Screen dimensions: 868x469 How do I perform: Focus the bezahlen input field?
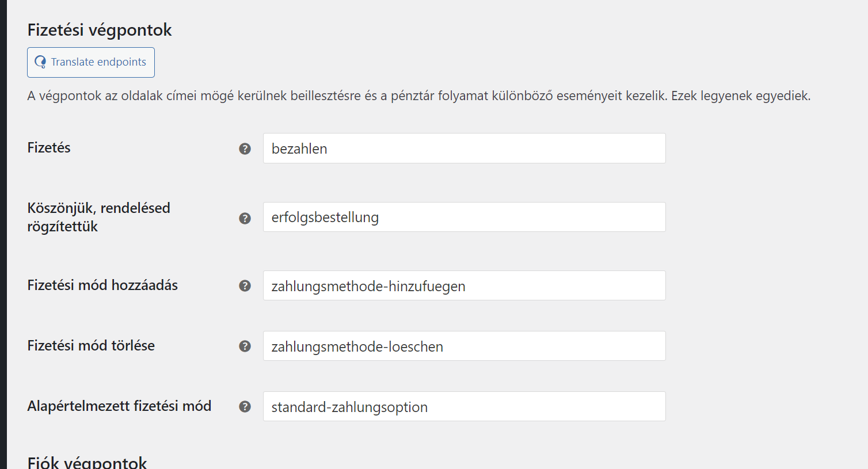tap(464, 148)
